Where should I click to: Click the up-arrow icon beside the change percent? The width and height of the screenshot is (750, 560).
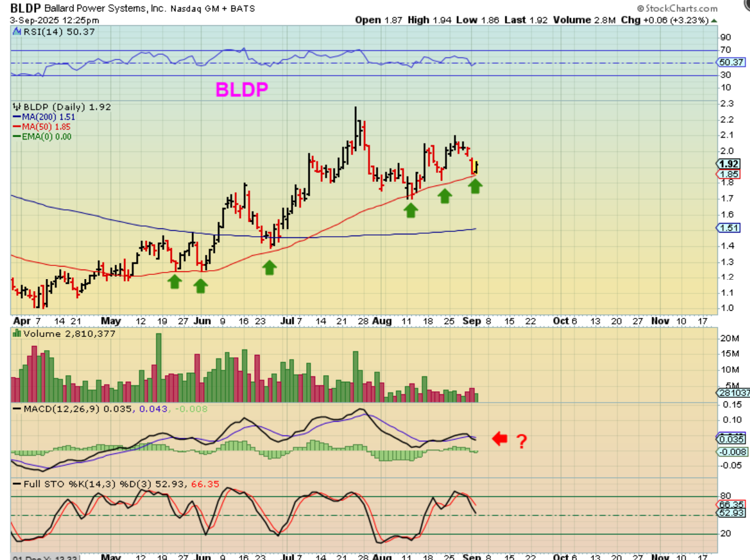coord(714,20)
